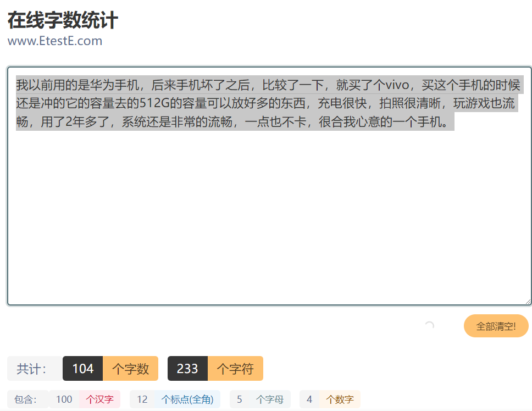Click the 12 punctuation count
Viewport: 532px width, 411px height.
(142, 399)
